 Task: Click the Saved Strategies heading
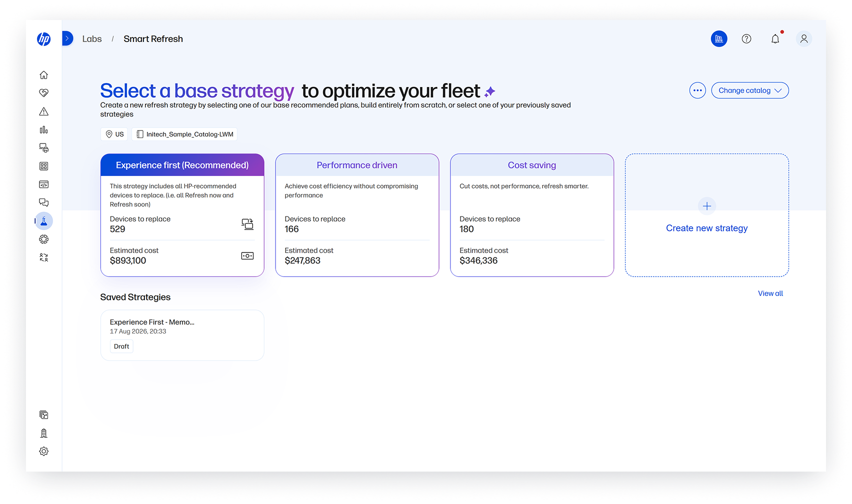click(x=135, y=297)
